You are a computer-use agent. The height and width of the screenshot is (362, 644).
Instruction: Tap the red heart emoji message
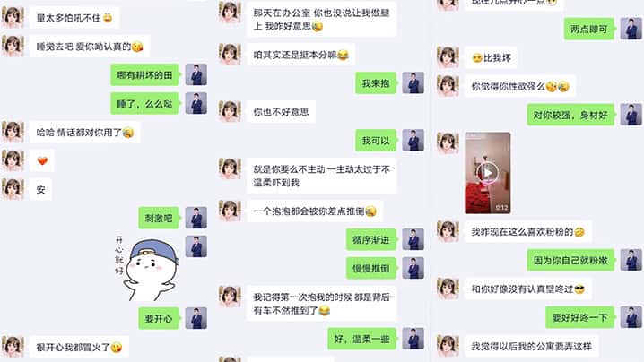tap(42, 161)
